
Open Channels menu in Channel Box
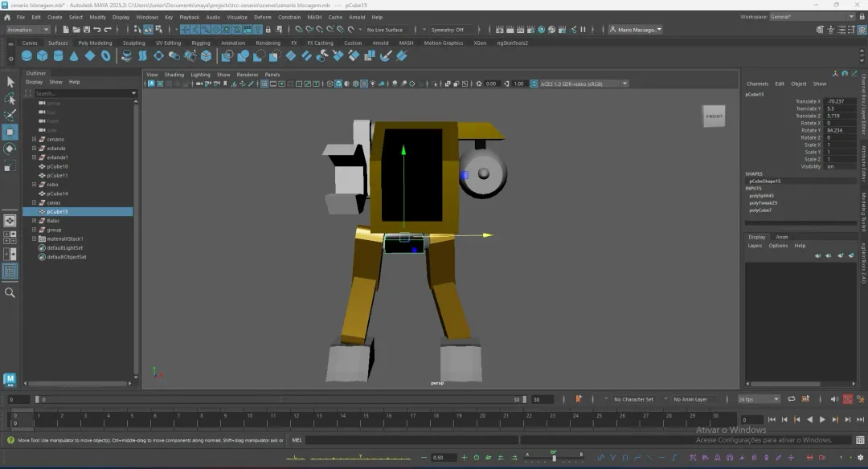pyautogui.click(x=757, y=84)
